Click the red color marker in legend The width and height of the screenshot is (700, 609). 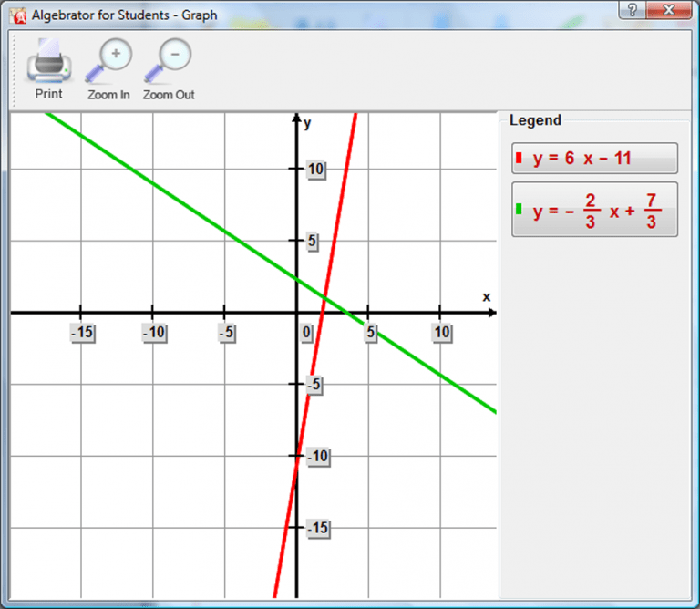pyautogui.click(x=519, y=158)
